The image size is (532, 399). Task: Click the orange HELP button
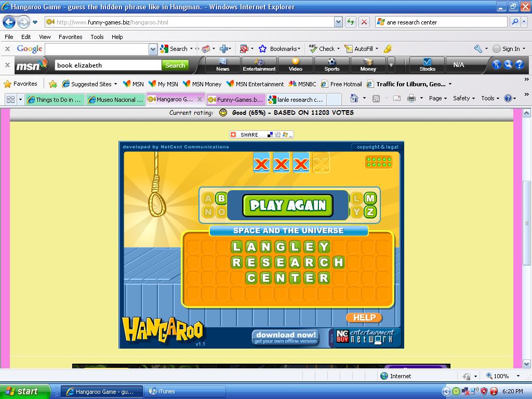click(x=364, y=317)
